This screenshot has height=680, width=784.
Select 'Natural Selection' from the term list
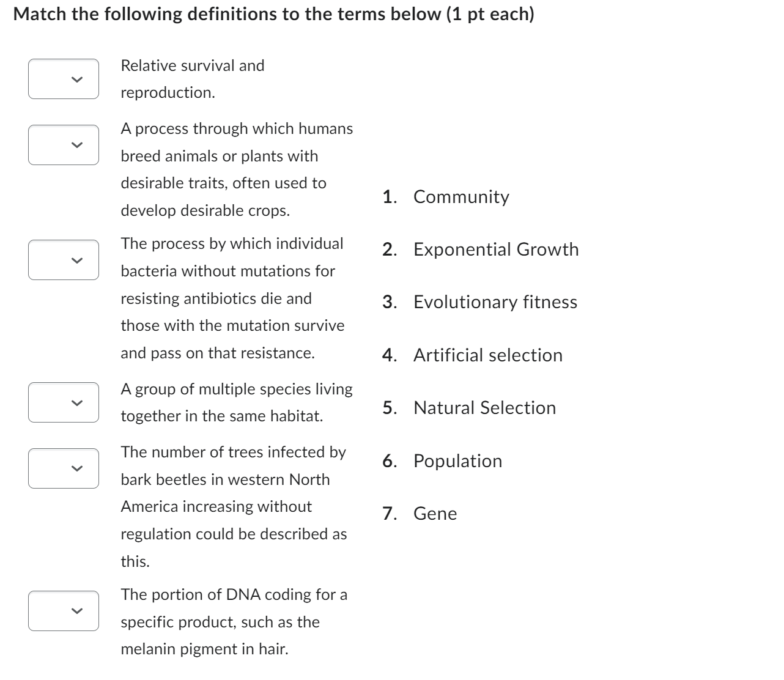tap(484, 408)
